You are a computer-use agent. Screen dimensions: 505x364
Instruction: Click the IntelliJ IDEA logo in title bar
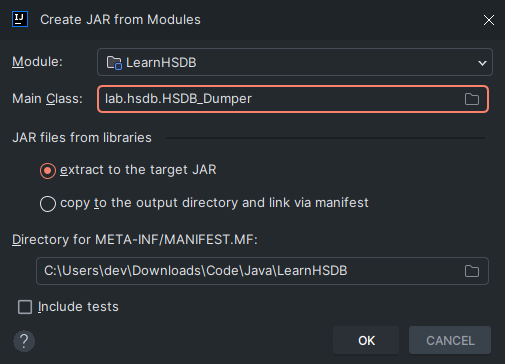point(20,19)
